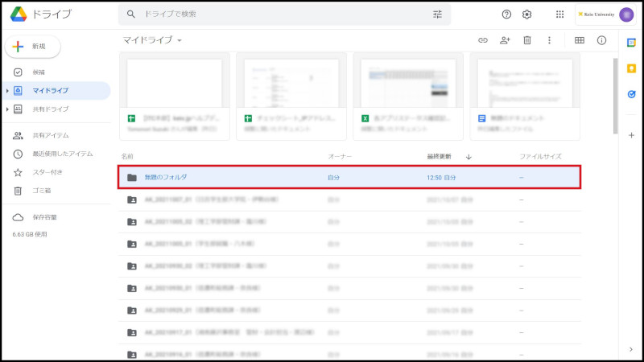Expand 共有ドライブ tree arrow in sidebar
644x362 pixels.
(x=7, y=109)
